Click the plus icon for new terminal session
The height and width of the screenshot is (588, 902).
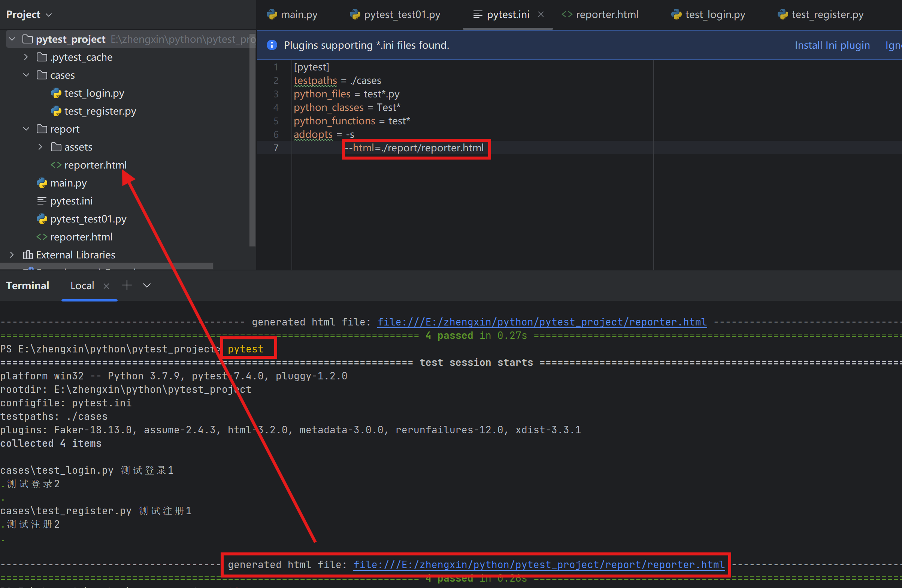coord(127,285)
